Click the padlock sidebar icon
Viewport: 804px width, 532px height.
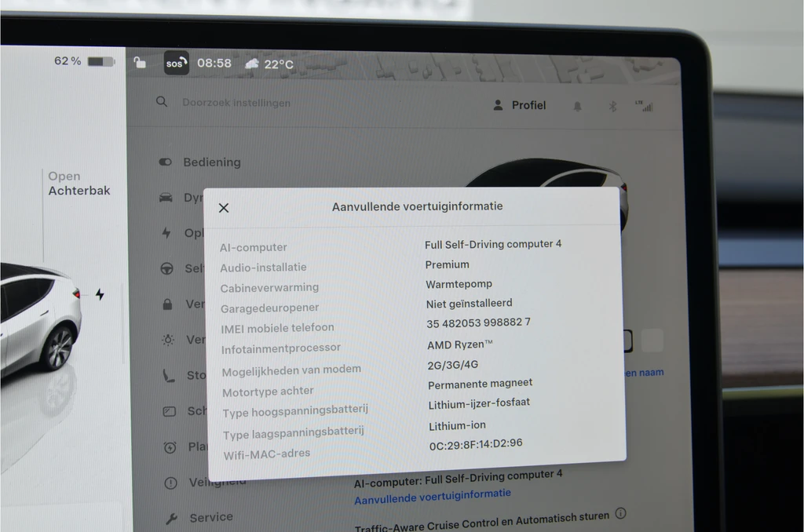[167, 304]
